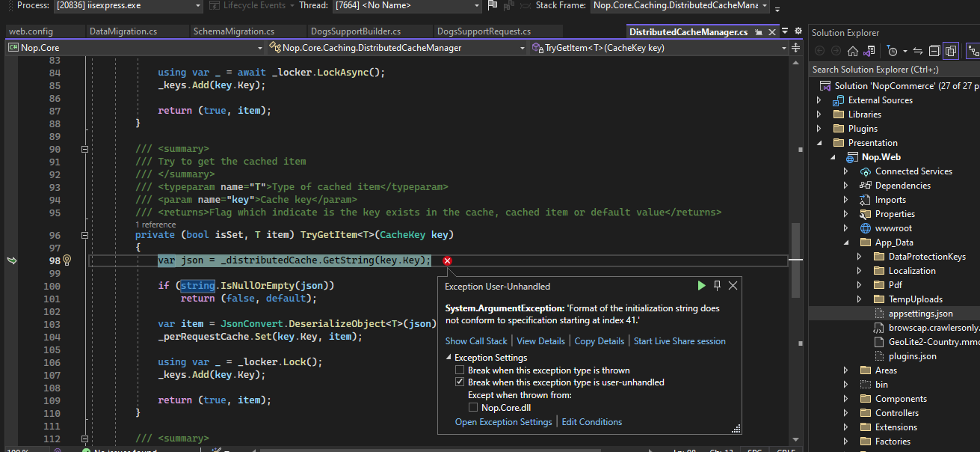Screen dimensions: 980x452
Task: Click the Copy Details link
Action: click(x=599, y=341)
